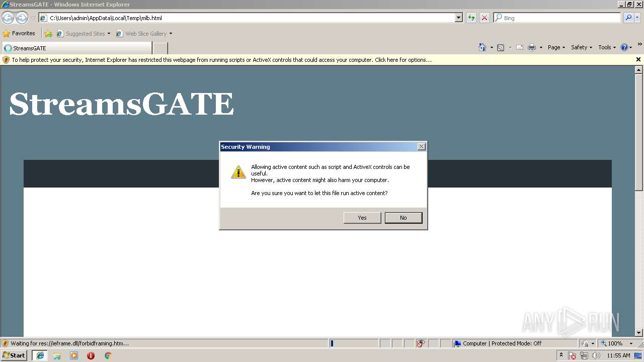
Task: Click the Print icon in command bar
Action: (532, 47)
